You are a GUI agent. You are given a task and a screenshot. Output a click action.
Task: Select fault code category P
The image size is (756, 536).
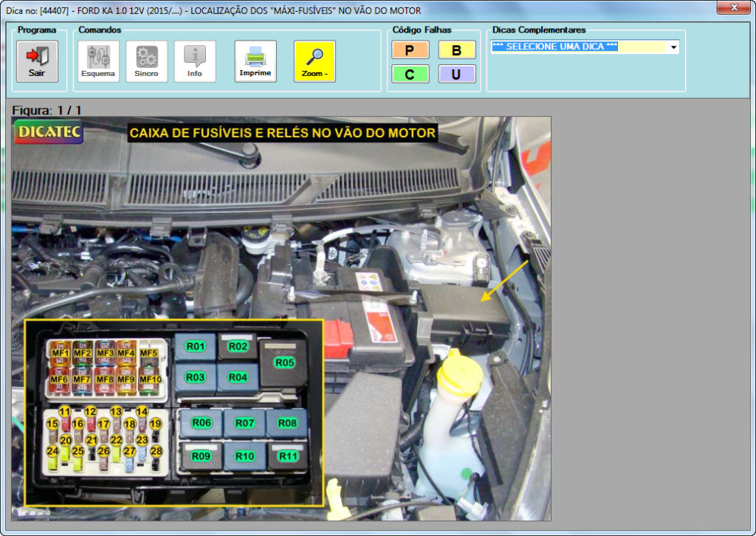tap(410, 50)
